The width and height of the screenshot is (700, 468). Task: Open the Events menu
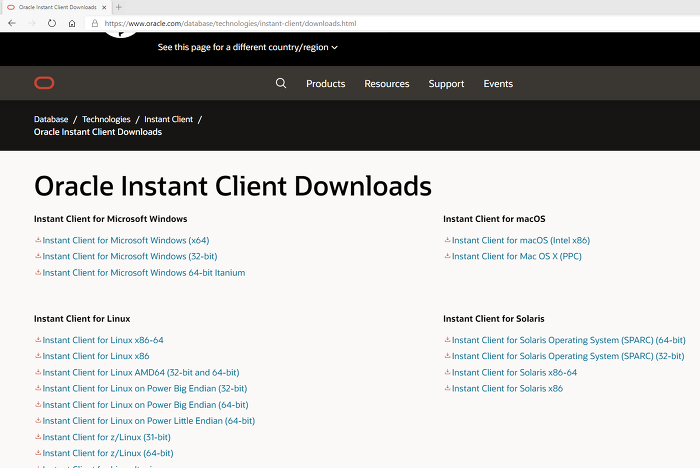coord(498,84)
